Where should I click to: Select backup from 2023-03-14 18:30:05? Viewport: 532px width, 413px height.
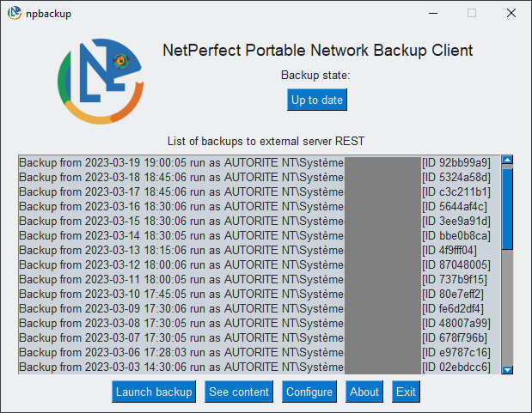pos(260,235)
